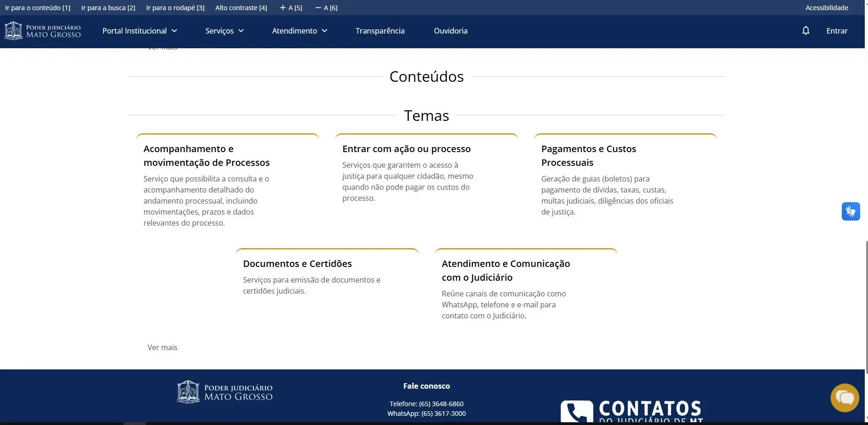The height and width of the screenshot is (425, 868).
Task: Open Pagamentos e Custos Processuais card
Action: [588, 155]
